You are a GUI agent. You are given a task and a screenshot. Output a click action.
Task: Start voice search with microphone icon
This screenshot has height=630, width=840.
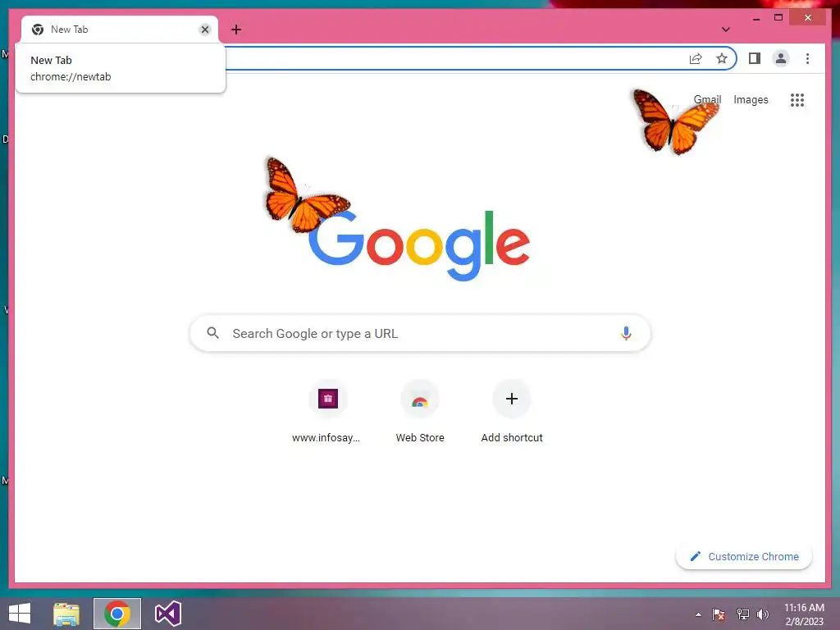click(x=626, y=333)
